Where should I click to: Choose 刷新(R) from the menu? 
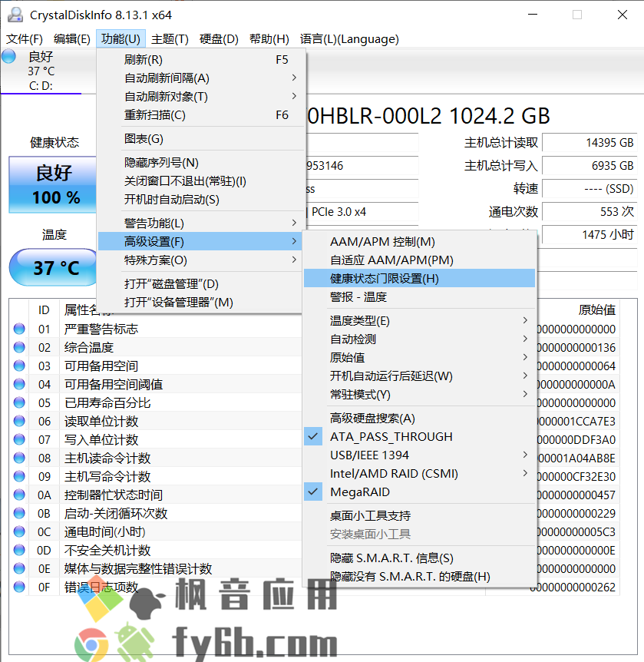click(x=200, y=60)
